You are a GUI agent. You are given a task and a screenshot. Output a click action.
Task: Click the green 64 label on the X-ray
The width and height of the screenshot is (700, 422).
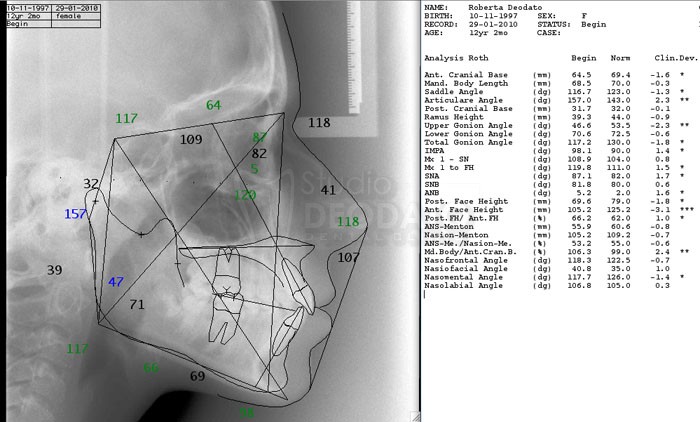[213, 105]
